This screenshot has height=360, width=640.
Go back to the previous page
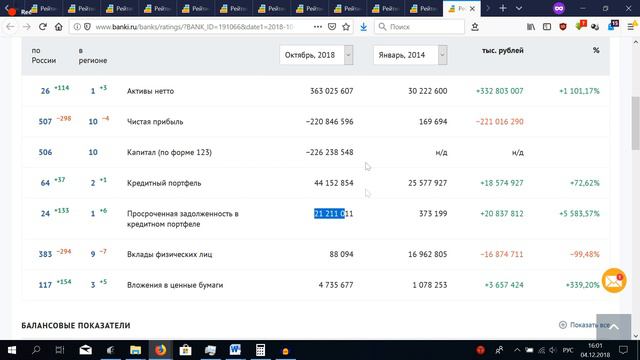point(10,27)
